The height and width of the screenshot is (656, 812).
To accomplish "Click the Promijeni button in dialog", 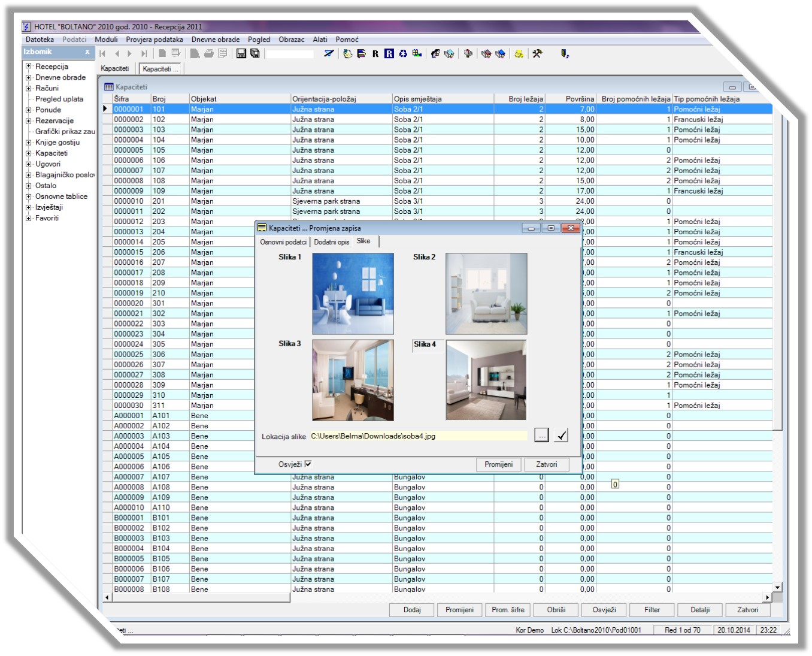I will pyautogui.click(x=498, y=464).
